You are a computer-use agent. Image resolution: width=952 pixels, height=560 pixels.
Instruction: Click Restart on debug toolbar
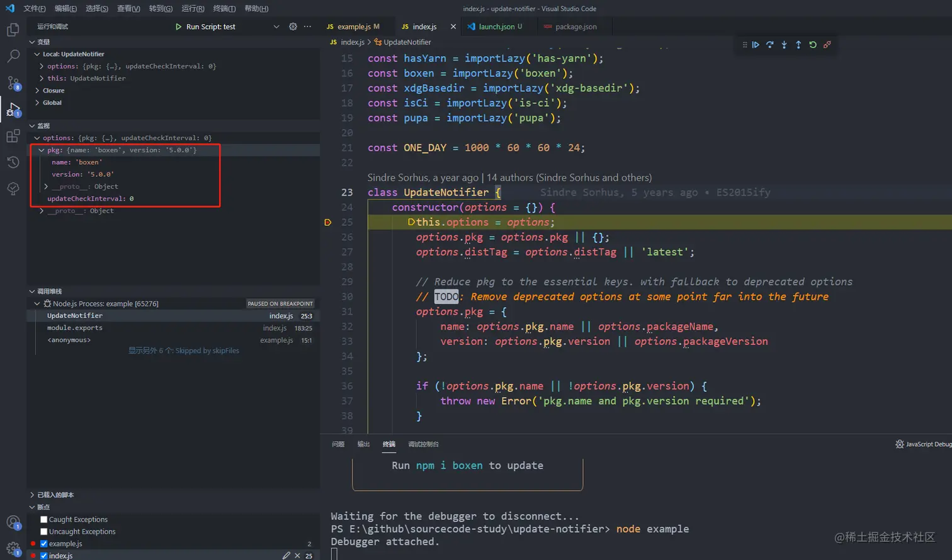(813, 45)
